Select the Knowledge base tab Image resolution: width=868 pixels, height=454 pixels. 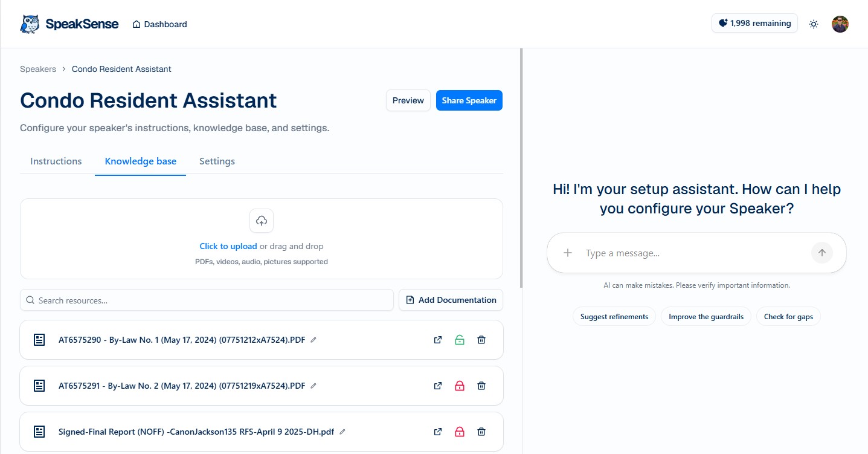(x=141, y=161)
